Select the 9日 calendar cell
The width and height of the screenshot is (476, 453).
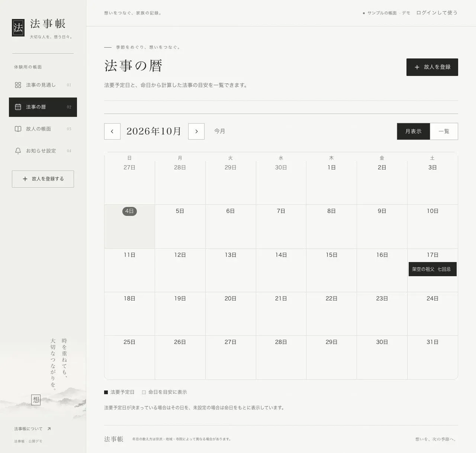(382, 227)
